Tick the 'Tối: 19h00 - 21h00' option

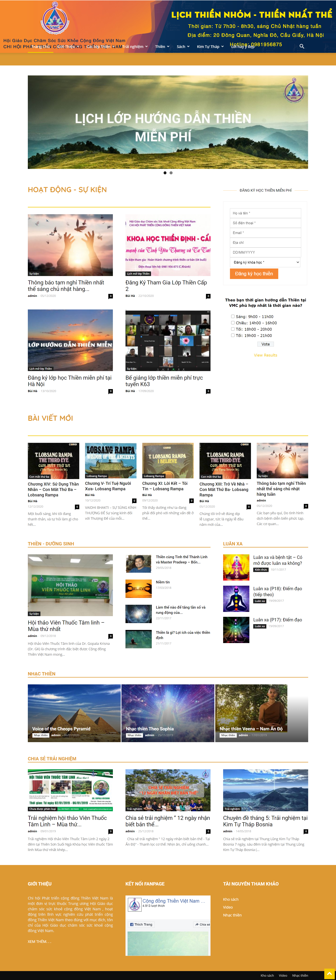(x=233, y=335)
